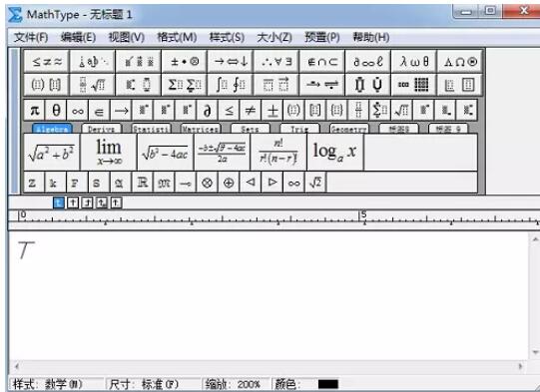This screenshot has width=540, height=392.
Task: Open the logical symbols palette (∴ ∀ ∃)
Action: [276, 61]
